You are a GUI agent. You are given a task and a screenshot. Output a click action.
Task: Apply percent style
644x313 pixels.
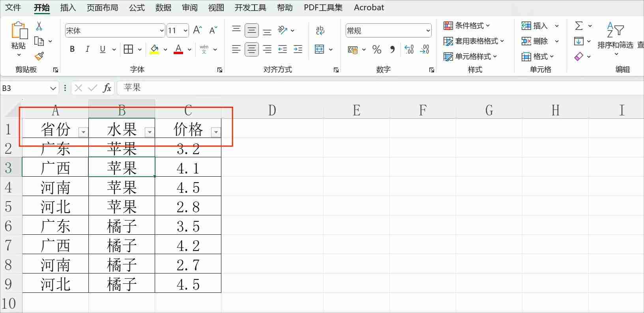point(377,49)
